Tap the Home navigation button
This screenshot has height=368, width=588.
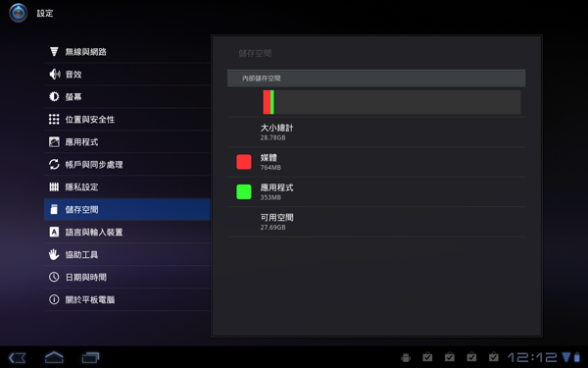54,357
